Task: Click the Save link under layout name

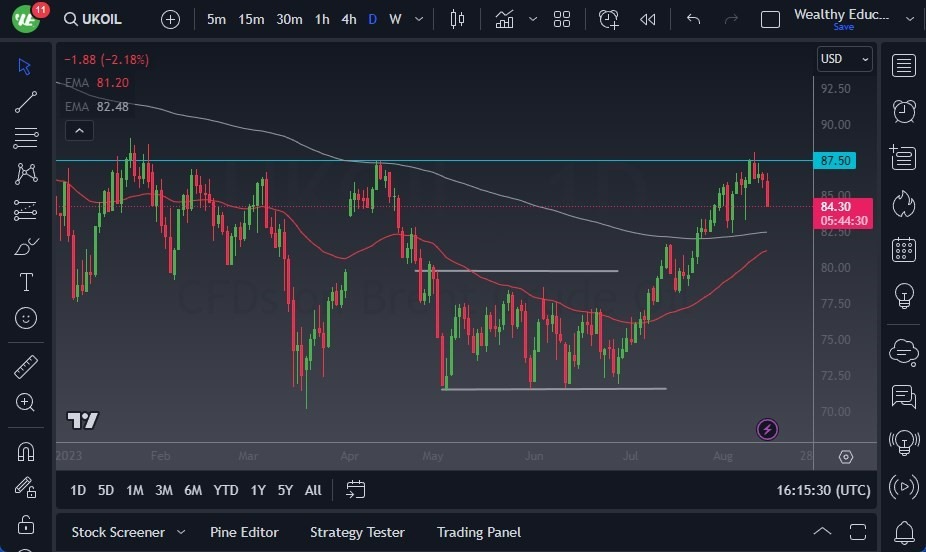Action: (843, 27)
